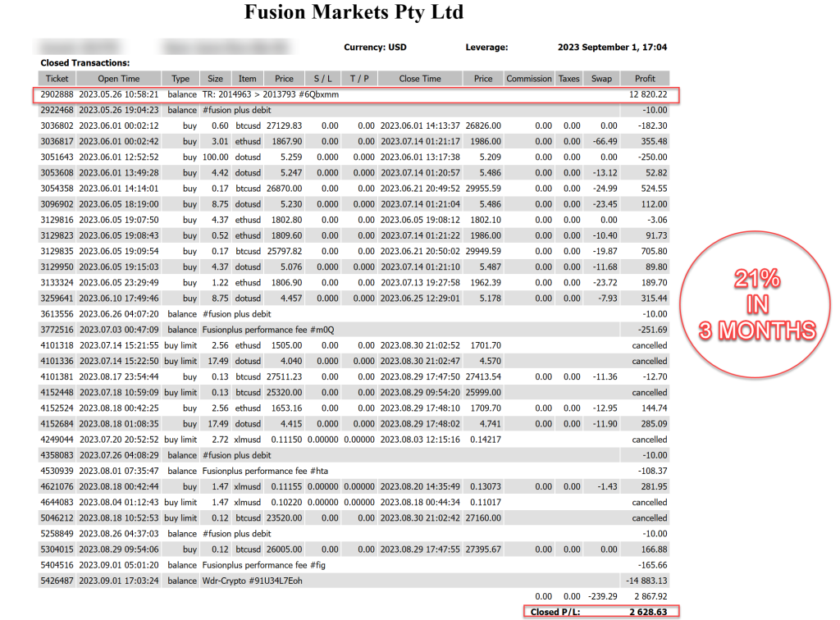This screenshot has width=840, height=620.
Task: Select the Taxes column header
Action: pos(568,79)
